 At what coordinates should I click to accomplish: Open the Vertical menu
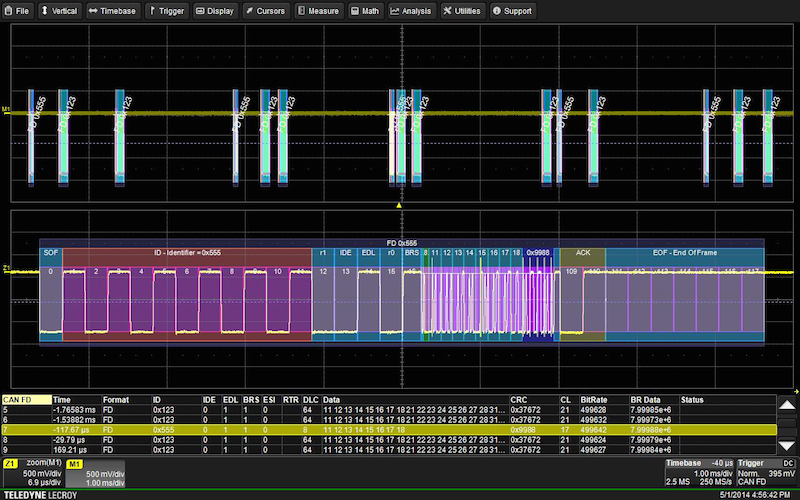60,11
